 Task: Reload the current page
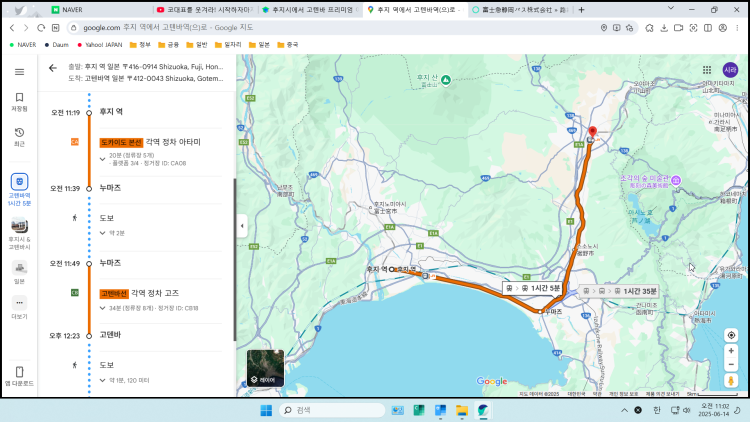tap(41, 28)
